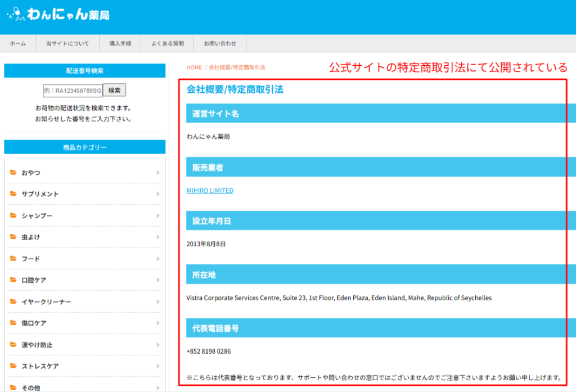Go to HOME in the breadcrumb
Screen dimensions: 576x392
194,67
